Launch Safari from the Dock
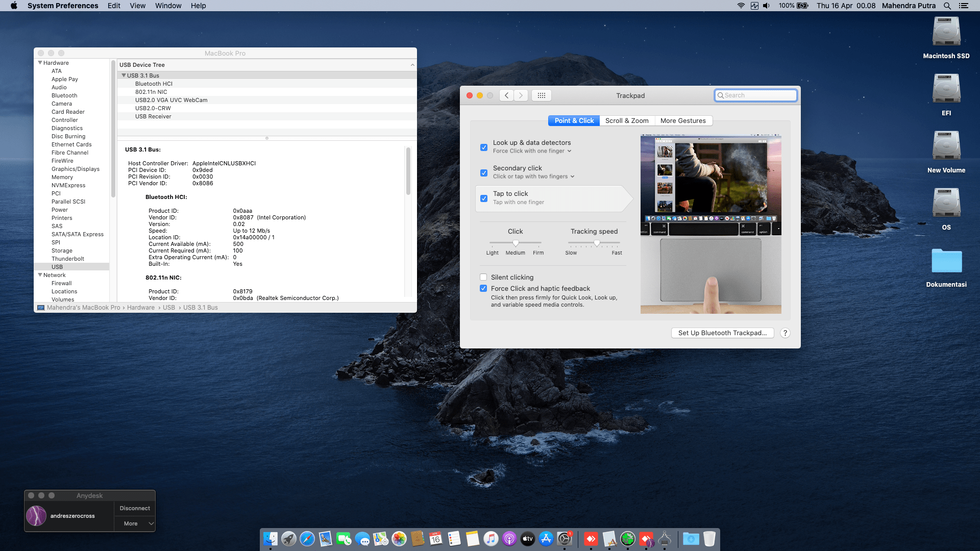Viewport: 980px width, 551px height. point(307,539)
